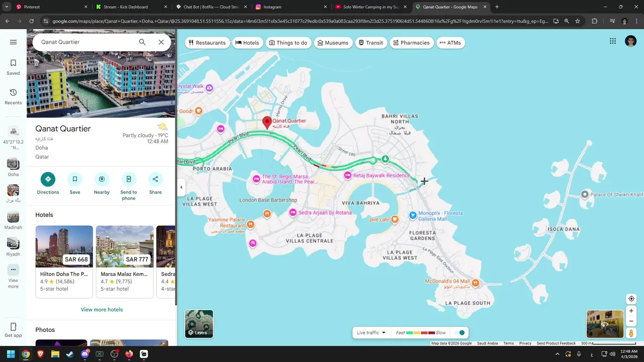Click Send Product Feedback link
The height and width of the screenshot is (362, 644).
[x=556, y=343]
